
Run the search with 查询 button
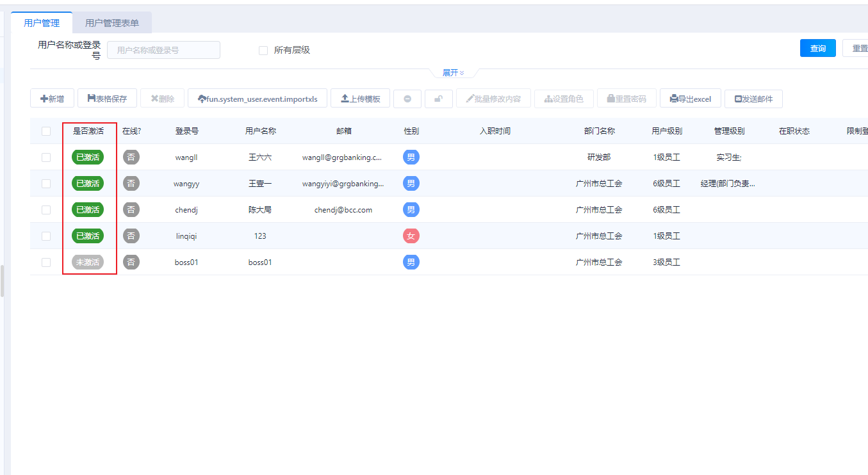point(818,48)
